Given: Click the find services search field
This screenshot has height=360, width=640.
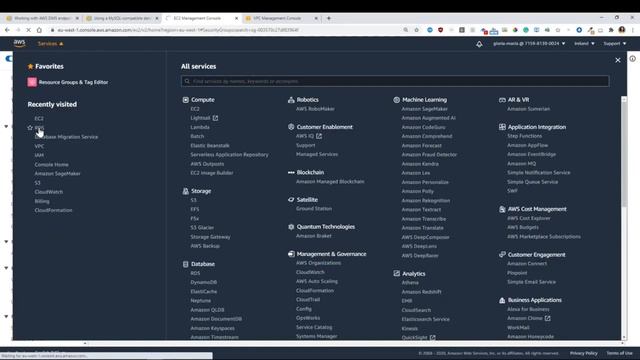Looking at the screenshot, I should tap(395, 81).
